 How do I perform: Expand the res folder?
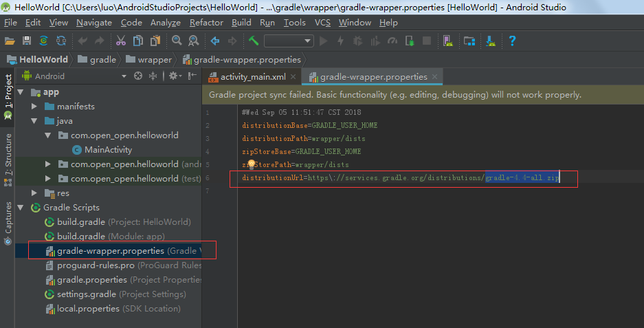click(34, 193)
